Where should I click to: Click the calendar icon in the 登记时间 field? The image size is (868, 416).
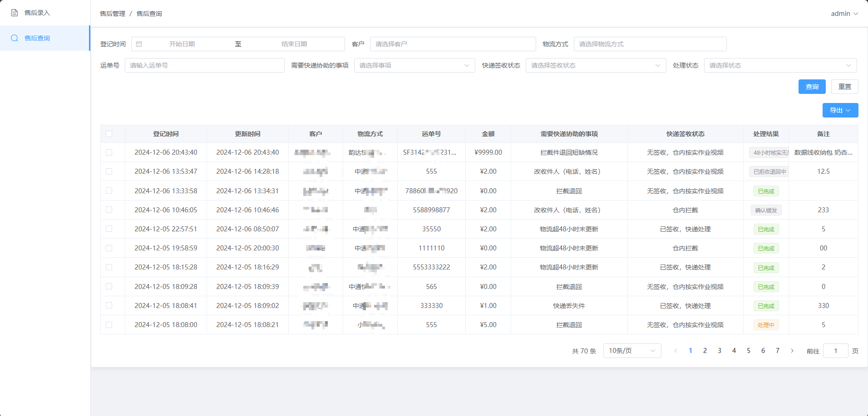(139, 44)
